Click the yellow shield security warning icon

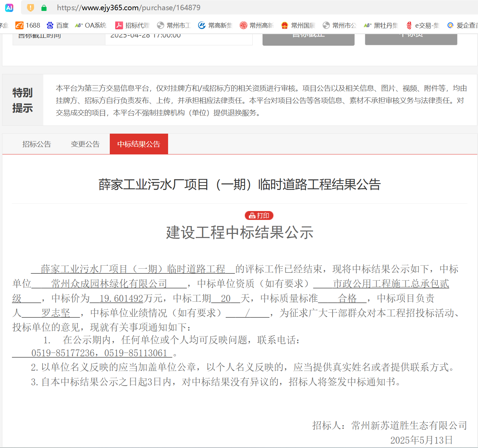pos(31,8)
